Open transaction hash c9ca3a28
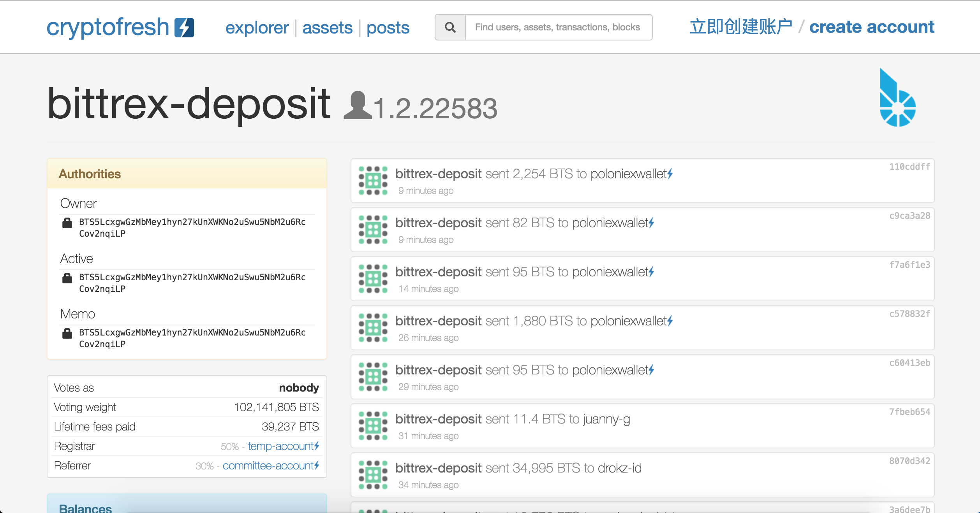This screenshot has height=513, width=980. click(909, 216)
